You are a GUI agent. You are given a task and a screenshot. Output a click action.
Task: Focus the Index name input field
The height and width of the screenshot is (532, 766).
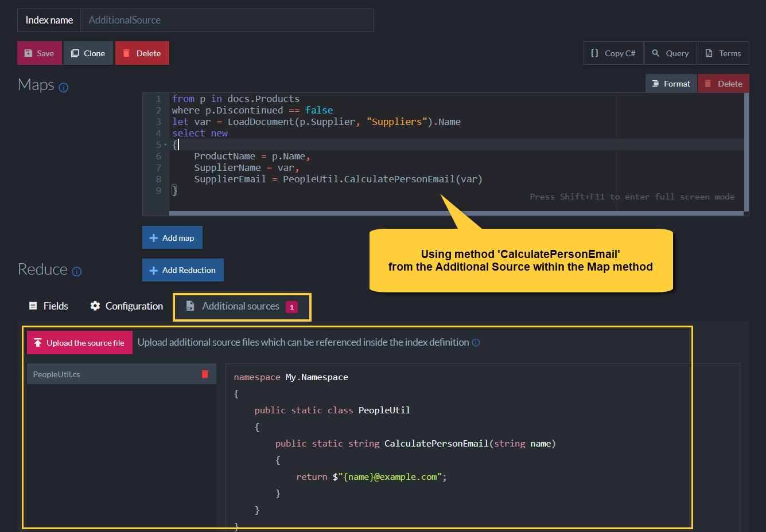pos(227,20)
